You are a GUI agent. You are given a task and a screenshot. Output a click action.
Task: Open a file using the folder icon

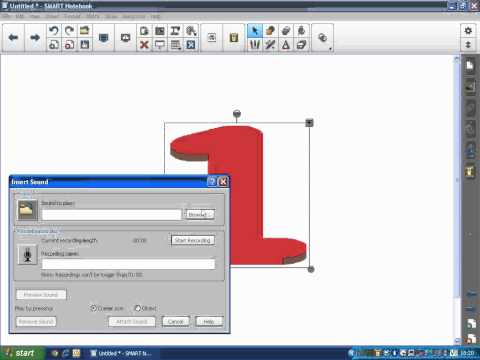click(x=85, y=31)
